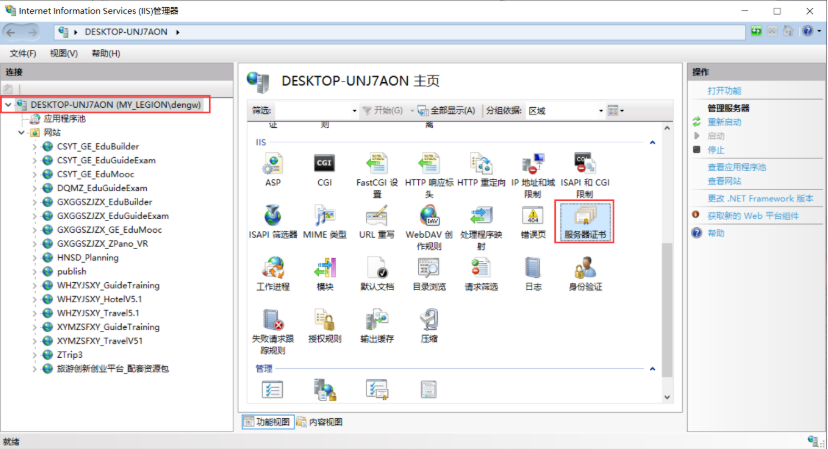Collapse the DESKTOP-UNJ7AON server node
This screenshot has height=449, width=828.
[8, 105]
